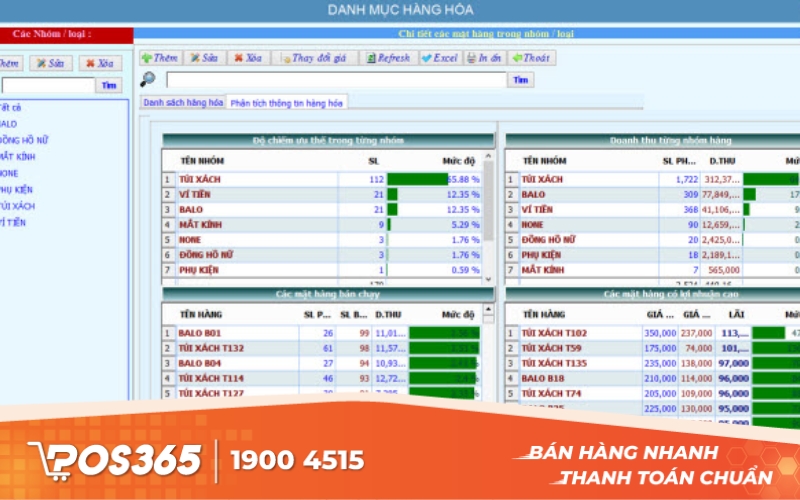Click scroll up arrow in best-sellers table

click(488, 310)
